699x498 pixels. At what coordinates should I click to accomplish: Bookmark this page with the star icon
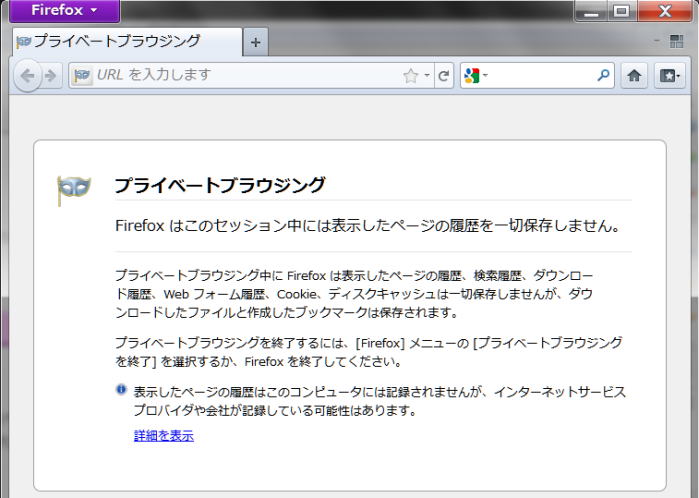point(411,76)
